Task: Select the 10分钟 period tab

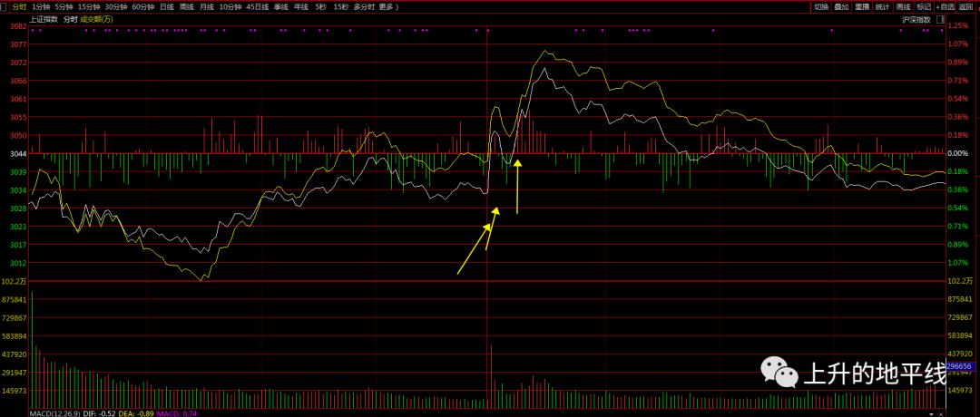Action: pos(230,7)
